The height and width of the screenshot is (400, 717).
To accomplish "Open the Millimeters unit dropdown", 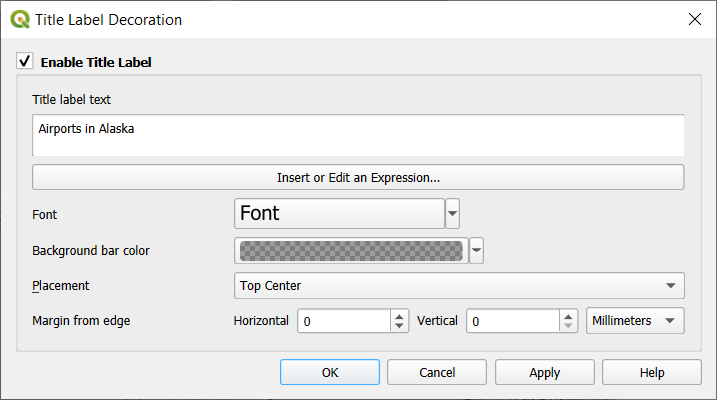I will click(635, 321).
